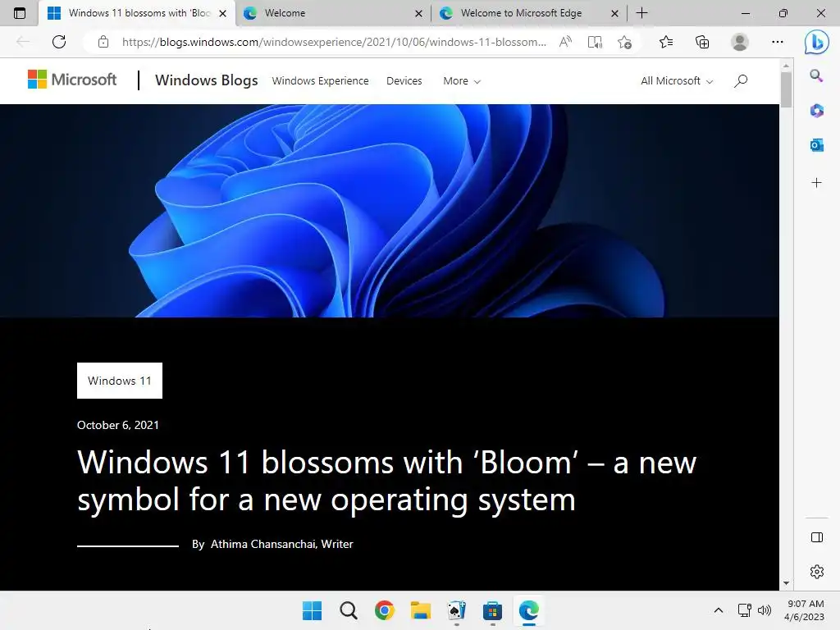The height and width of the screenshot is (630, 840).
Task: Launch Bing chat sidebar button
Action: [x=816, y=42]
